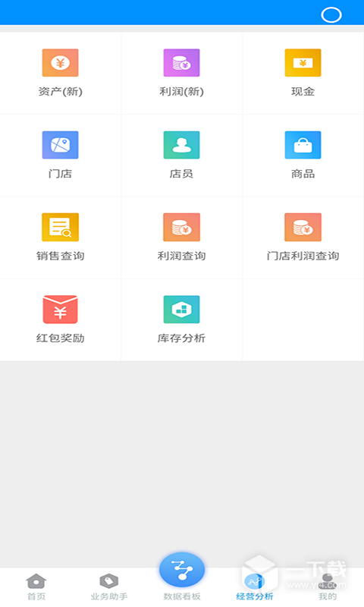Click the 利润(新) label
364x607 pixels.
click(x=181, y=92)
